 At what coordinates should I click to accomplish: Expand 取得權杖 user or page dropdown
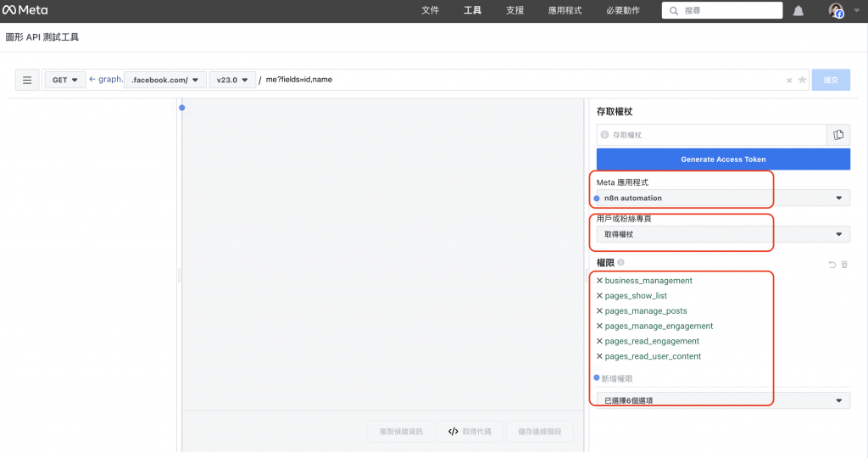[x=723, y=234]
